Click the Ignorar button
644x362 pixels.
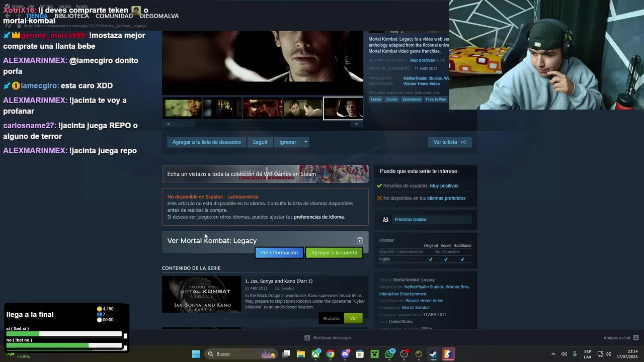[288, 142]
